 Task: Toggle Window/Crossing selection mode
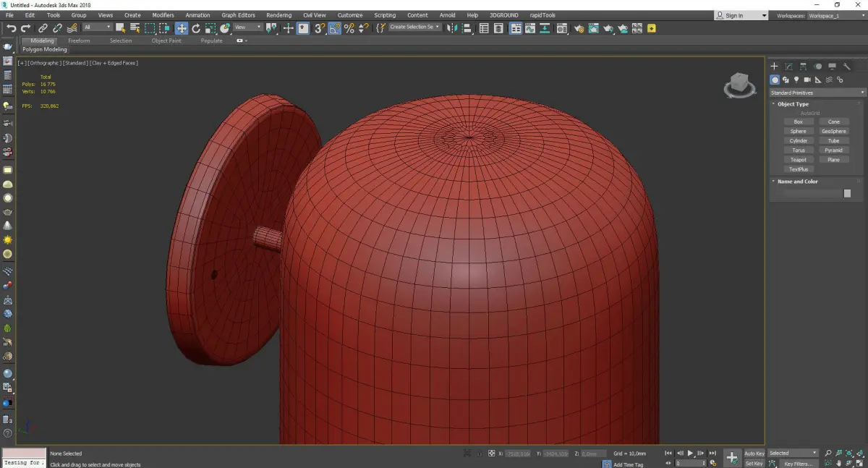click(165, 28)
